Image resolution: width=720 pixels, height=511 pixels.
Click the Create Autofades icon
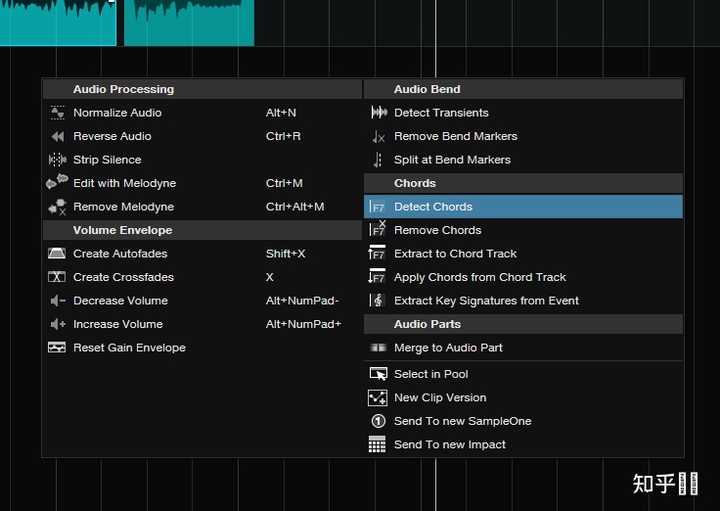click(57, 254)
